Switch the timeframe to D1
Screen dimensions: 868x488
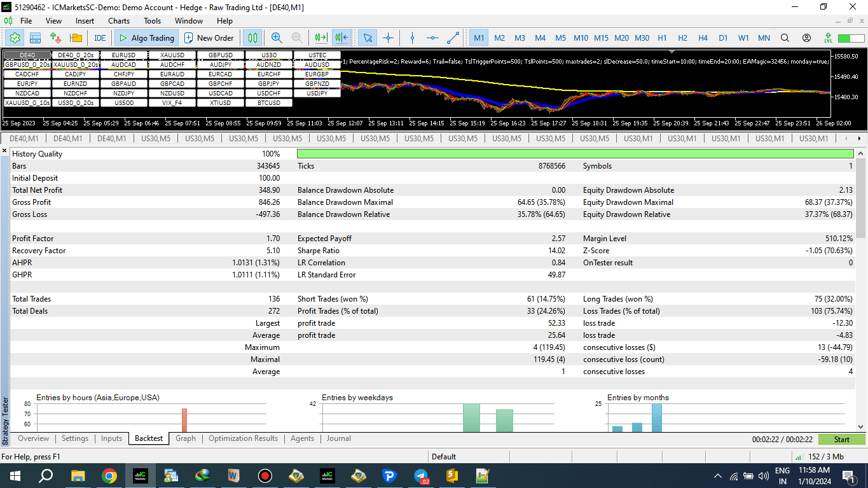[723, 38]
